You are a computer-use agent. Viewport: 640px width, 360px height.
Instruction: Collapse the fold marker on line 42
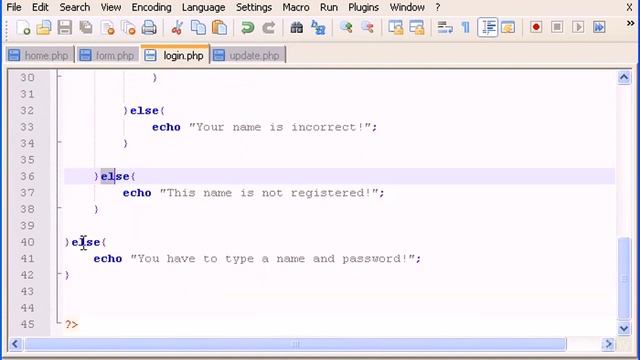click(59, 273)
